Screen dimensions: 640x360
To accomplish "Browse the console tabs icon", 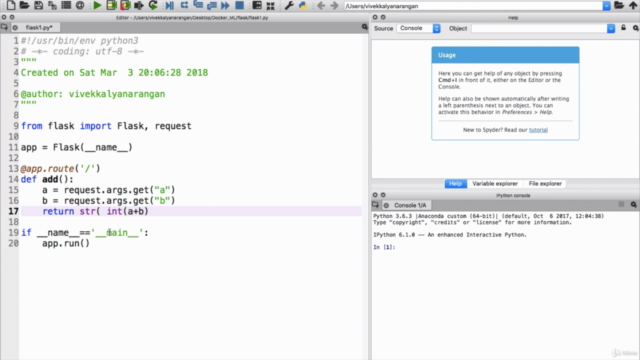I will tap(376, 204).
